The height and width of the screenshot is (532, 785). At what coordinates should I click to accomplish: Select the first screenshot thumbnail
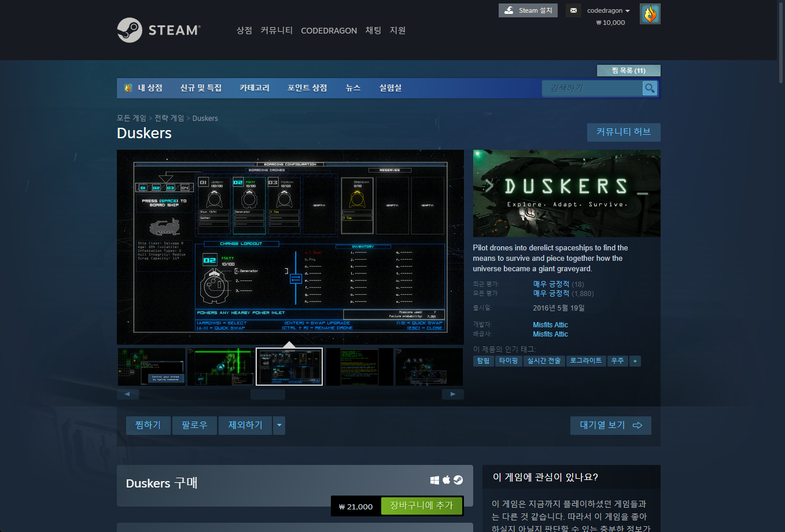tap(152, 367)
